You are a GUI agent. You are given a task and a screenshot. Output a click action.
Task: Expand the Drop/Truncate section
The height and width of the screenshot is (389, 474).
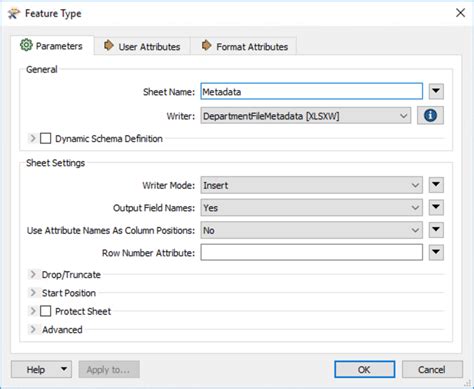33,274
